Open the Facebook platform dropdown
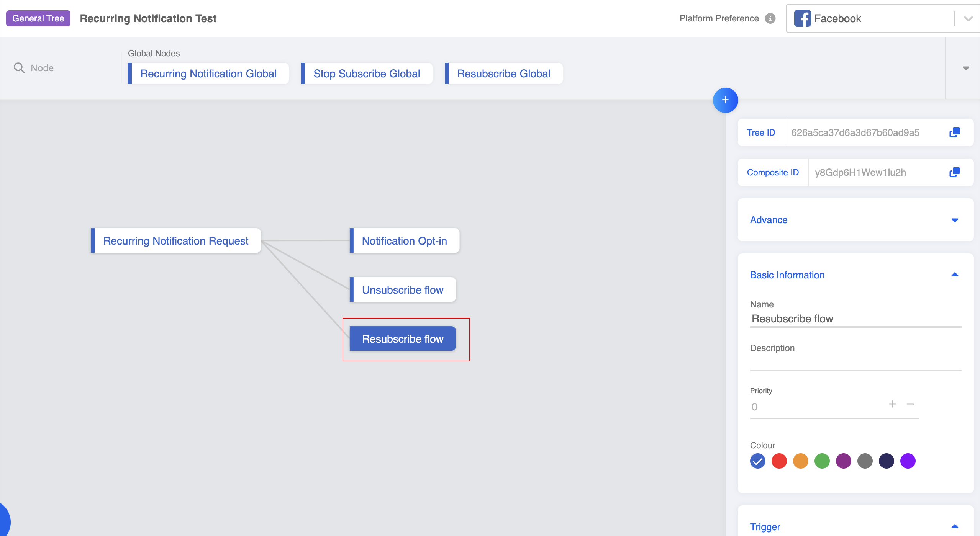The image size is (980, 536). click(968, 18)
